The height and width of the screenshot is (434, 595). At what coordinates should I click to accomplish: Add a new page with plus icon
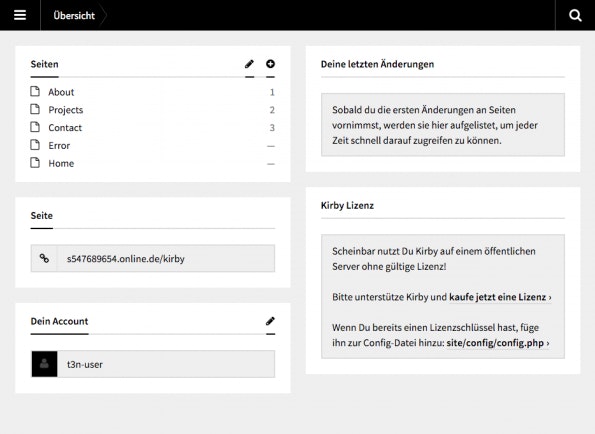(270, 64)
